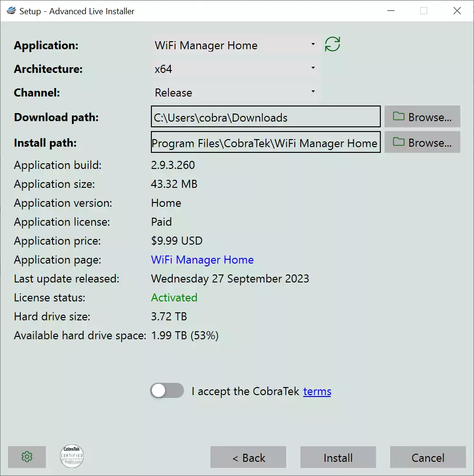This screenshot has width=474, height=476.
Task: Click the CobraTek Certified badge icon
Action: (72, 456)
